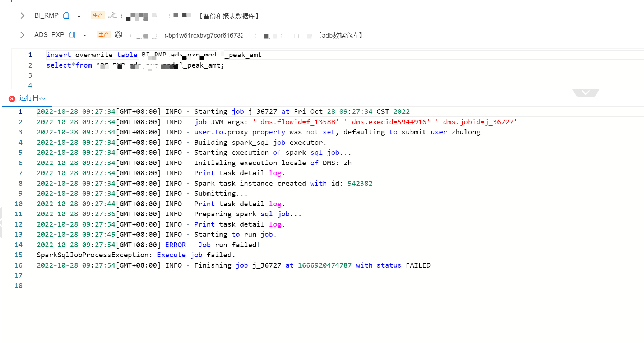The image size is (644, 343).
Task: Click 'Initialing execution locale of DMS' log line
Action: tap(194, 163)
